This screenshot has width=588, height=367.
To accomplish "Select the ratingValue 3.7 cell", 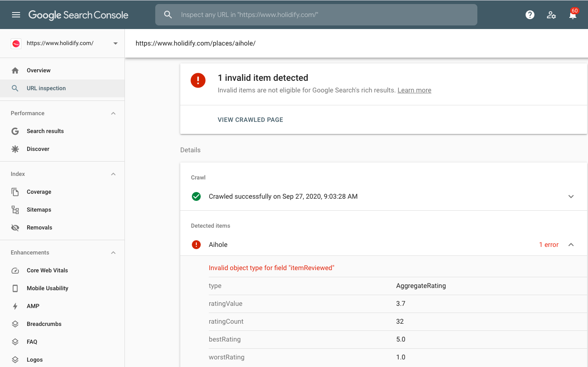I will coord(401,304).
